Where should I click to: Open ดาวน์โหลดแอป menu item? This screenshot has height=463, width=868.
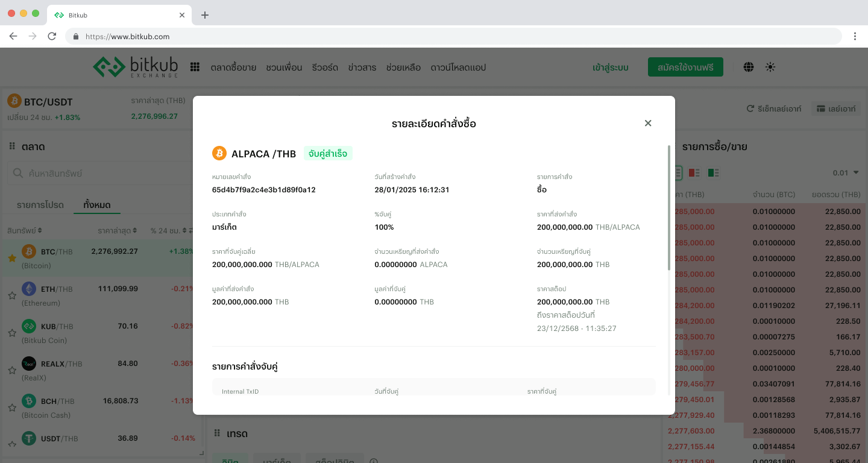458,68
